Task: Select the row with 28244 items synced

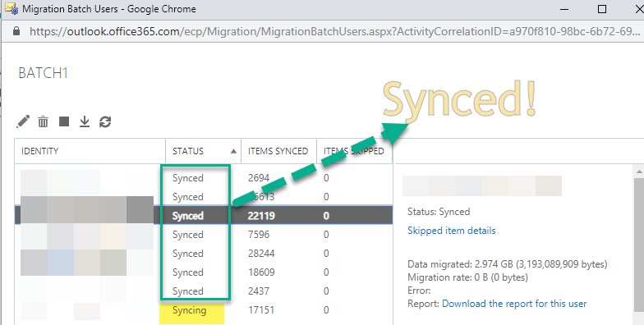Action: (x=204, y=254)
